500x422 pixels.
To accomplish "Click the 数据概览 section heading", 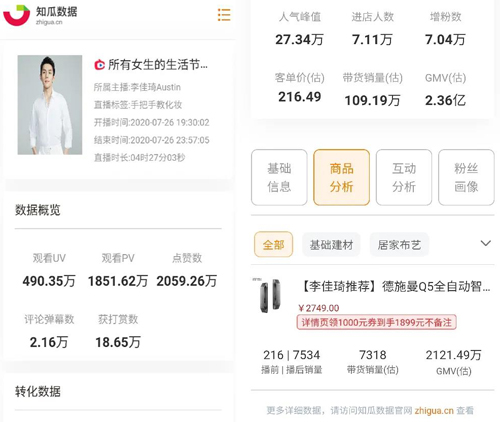I will tap(38, 210).
